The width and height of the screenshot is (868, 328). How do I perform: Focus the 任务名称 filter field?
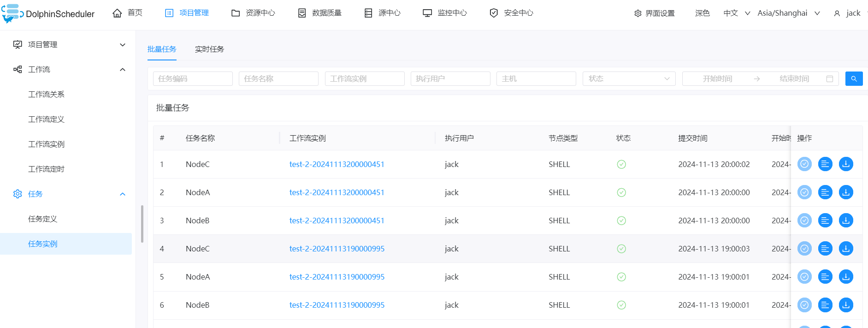[278, 79]
